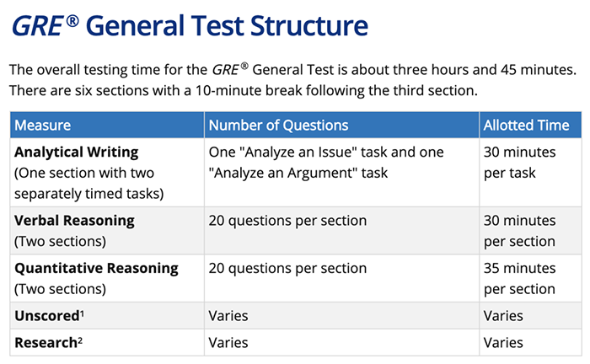Click Quantitative Reasoning's "20 questions per section" cell
590x364 pixels.
287,268
